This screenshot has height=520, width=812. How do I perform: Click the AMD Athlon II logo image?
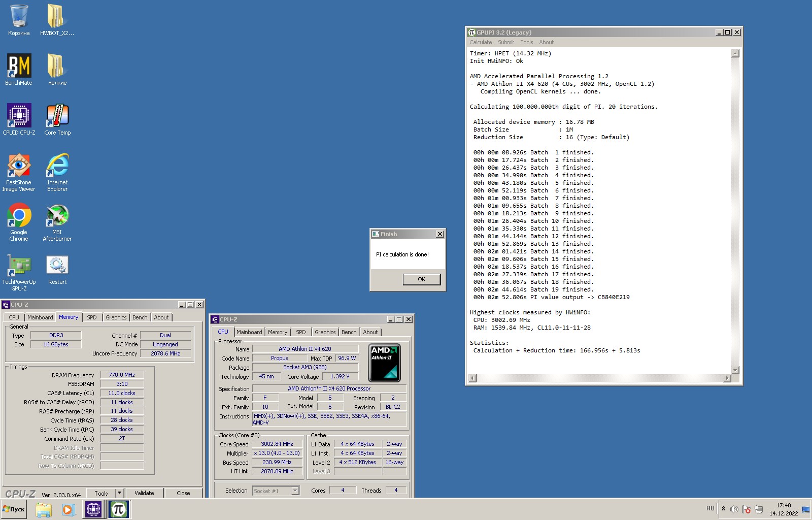pyautogui.click(x=384, y=363)
